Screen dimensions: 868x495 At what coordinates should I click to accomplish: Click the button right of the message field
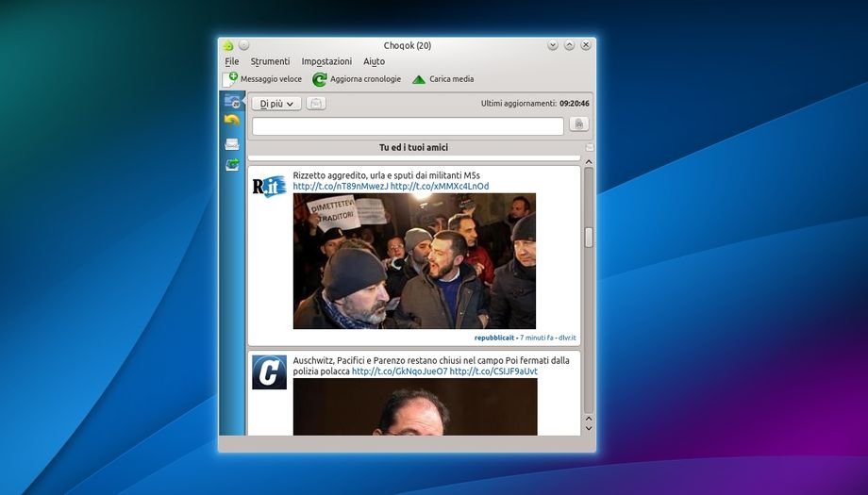579,124
